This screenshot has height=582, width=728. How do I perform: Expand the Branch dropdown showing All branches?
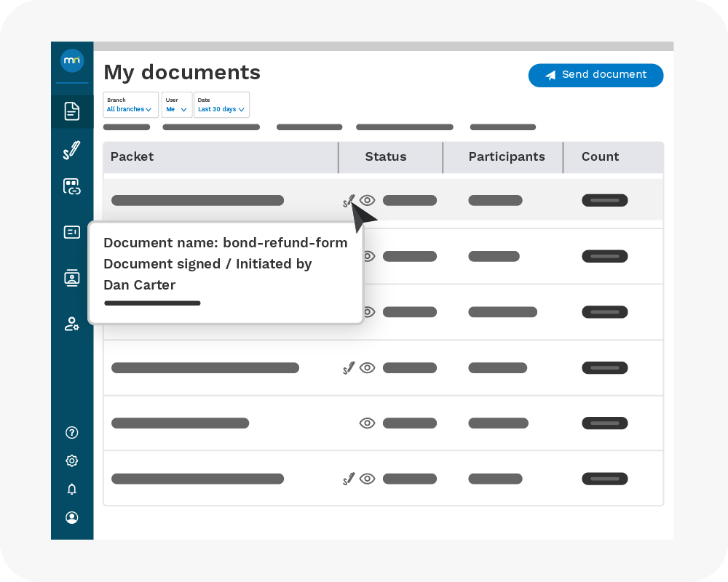coord(130,105)
